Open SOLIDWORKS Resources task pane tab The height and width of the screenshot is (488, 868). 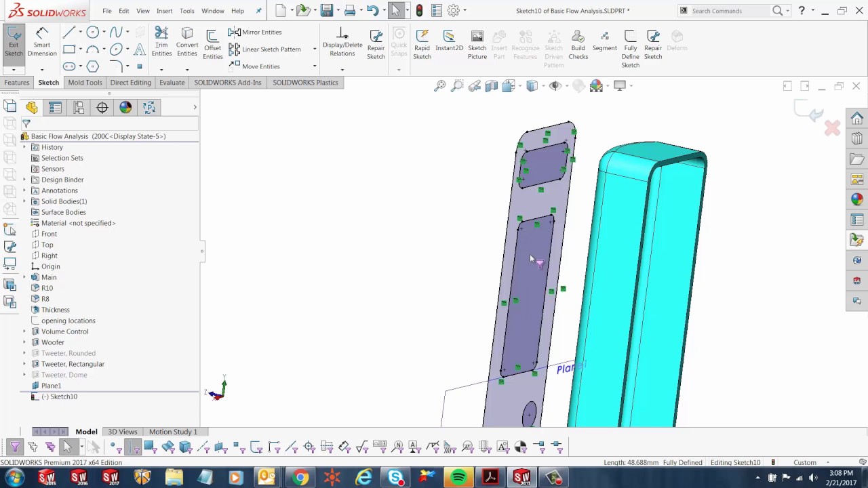pos(857,119)
